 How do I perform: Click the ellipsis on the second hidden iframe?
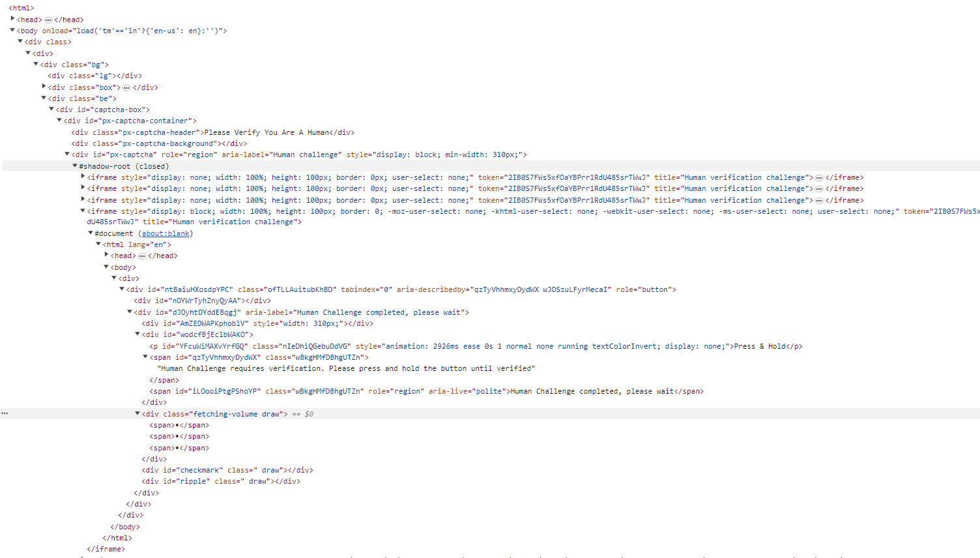819,188
